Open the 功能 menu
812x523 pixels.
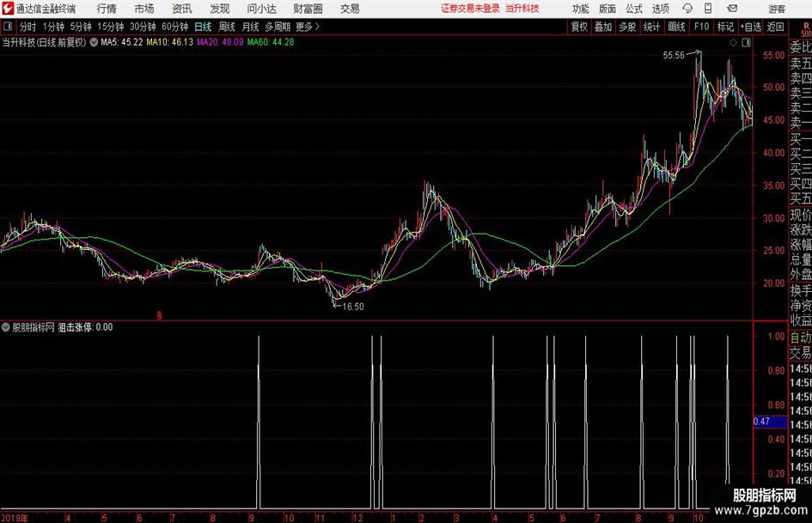(581, 9)
